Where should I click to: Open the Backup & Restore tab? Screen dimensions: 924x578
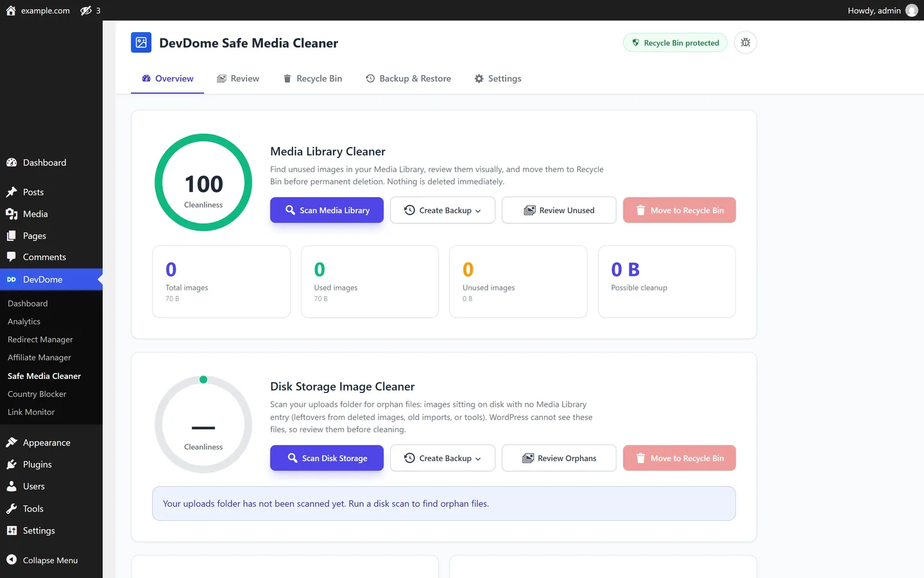(408, 78)
